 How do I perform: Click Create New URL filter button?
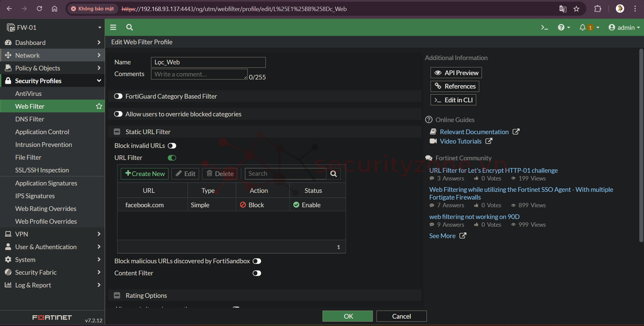pyautogui.click(x=145, y=174)
